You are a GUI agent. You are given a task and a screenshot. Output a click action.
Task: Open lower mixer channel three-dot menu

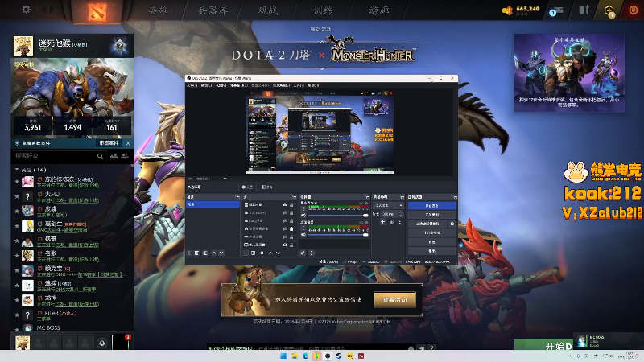click(303, 228)
